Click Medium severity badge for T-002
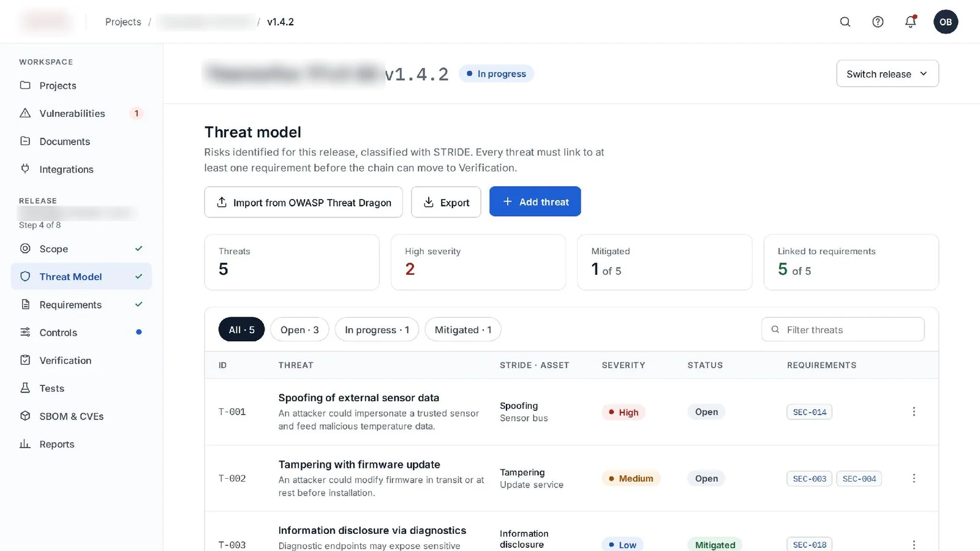Image resolution: width=980 pixels, height=551 pixels. (631, 478)
